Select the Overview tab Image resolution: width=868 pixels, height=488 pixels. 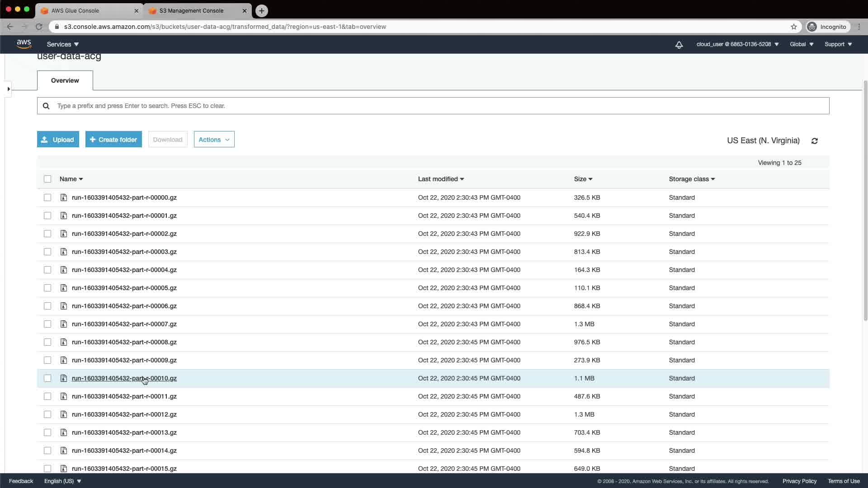(65, 80)
